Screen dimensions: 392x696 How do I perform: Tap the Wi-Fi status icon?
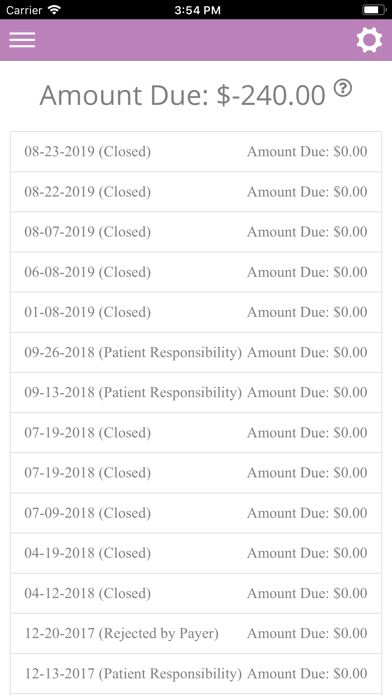55,10
